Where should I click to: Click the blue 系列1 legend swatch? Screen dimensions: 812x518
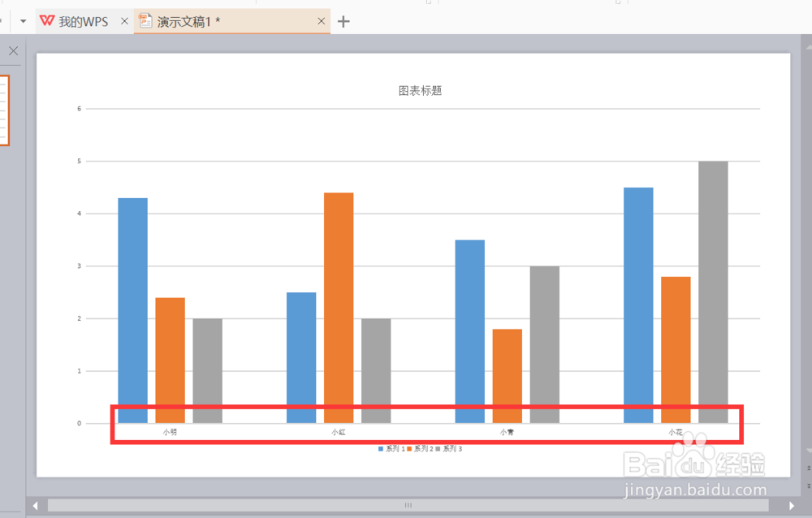[378, 447]
